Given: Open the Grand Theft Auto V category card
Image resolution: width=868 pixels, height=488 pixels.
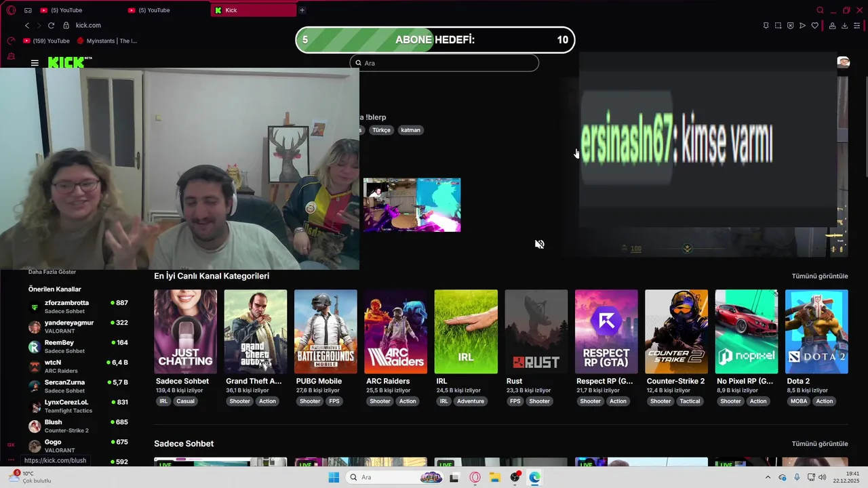Looking at the screenshot, I should [255, 331].
